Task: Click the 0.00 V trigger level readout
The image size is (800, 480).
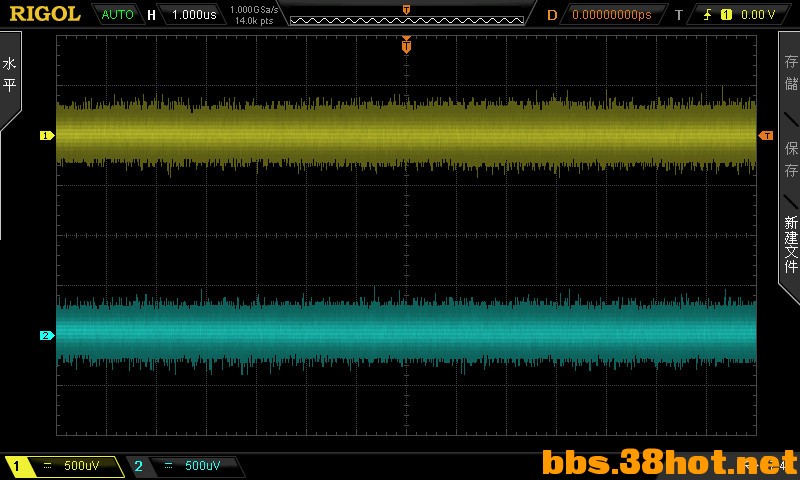Action: tap(758, 14)
